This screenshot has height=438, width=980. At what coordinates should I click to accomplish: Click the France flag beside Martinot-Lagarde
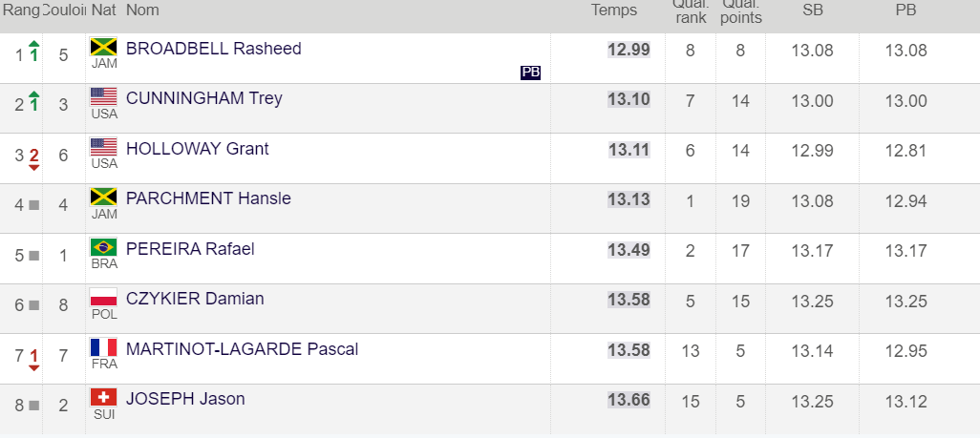pos(103,347)
